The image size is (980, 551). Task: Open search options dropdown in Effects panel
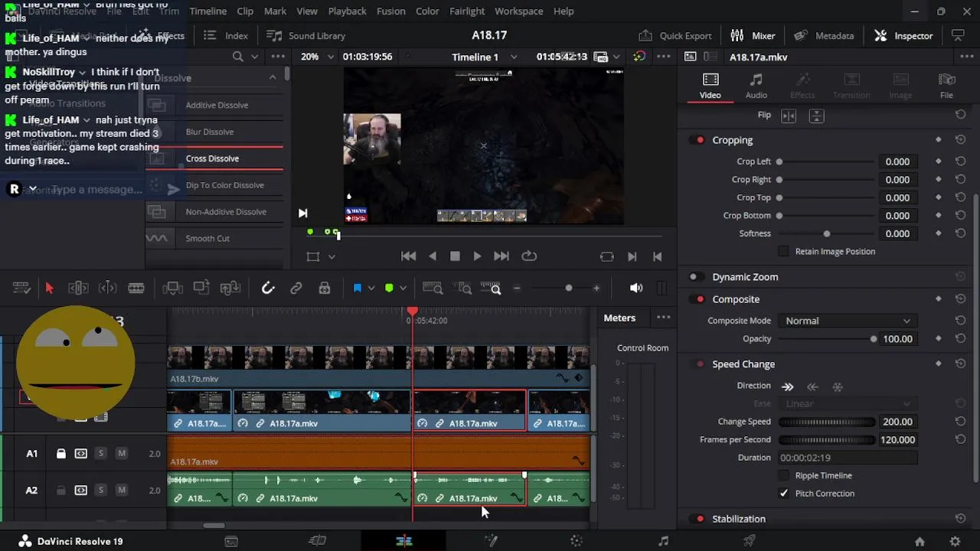coord(256,57)
